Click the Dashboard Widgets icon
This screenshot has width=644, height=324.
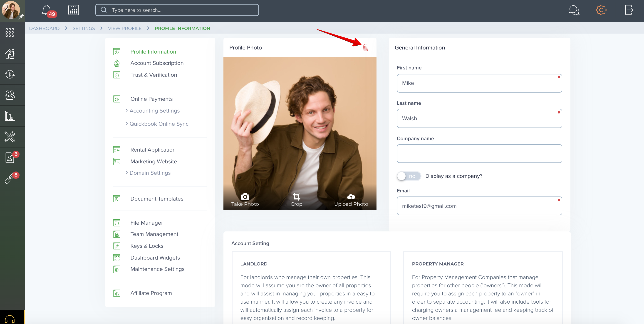[117, 258]
